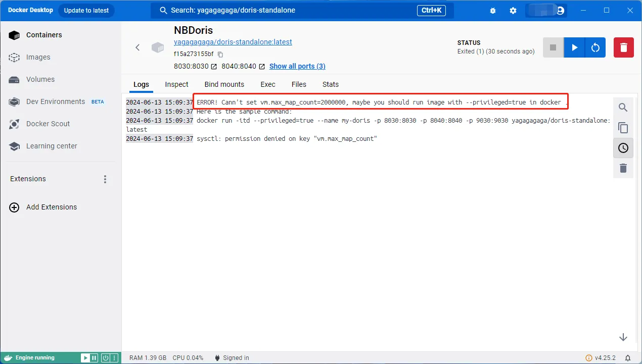Screen dimensions: 642x364
Task: Clear logs with trash icon
Action: click(x=623, y=168)
